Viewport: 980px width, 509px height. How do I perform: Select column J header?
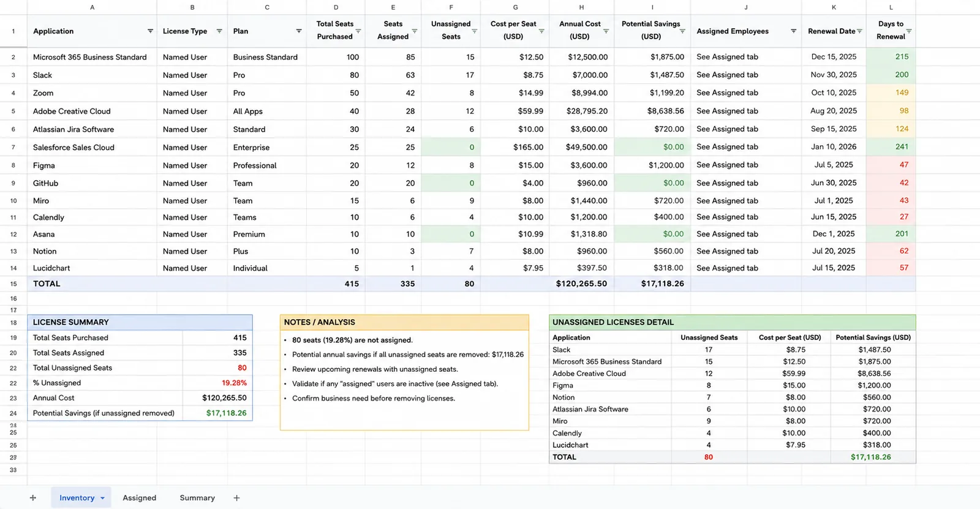click(746, 7)
